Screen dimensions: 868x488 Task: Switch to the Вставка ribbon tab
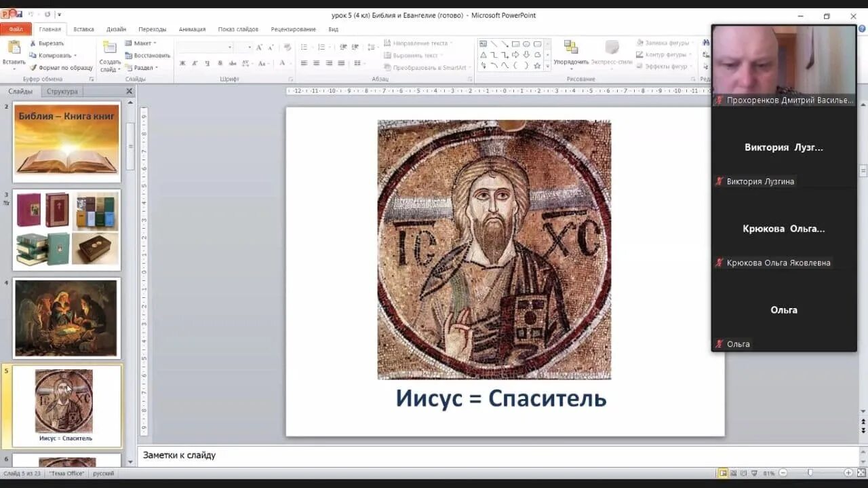click(84, 29)
